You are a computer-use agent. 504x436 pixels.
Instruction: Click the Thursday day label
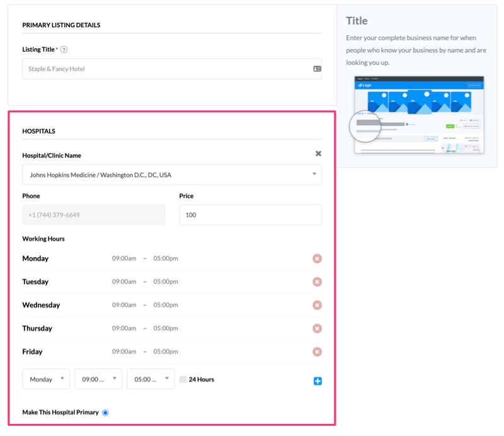coord(37,328)
